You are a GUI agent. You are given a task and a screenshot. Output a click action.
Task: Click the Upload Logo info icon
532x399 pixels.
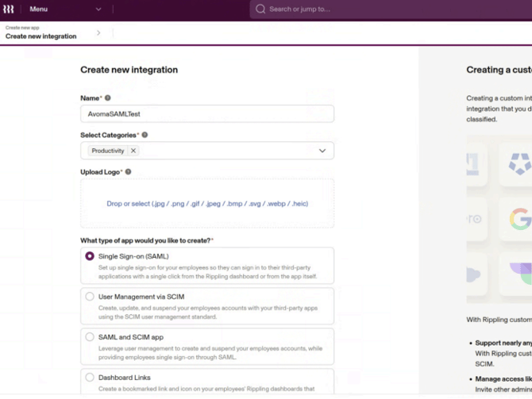[128, 172]
